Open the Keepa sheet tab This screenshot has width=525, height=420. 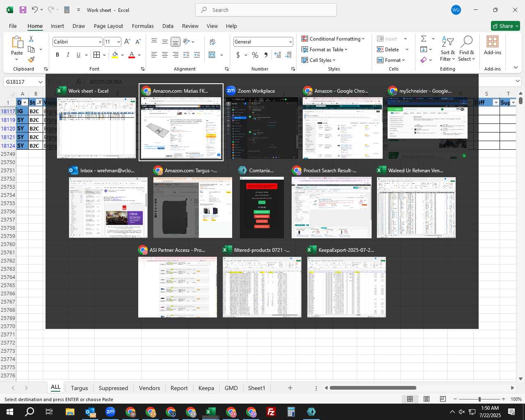(206, 388)
